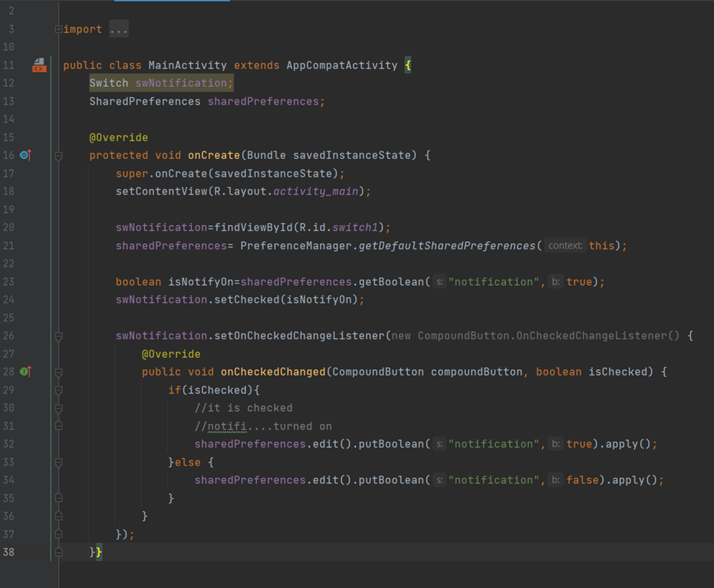Viewport: 714px width, 588px height.
Task: Fold the comment block at line 30
Action: coord(58,408)
